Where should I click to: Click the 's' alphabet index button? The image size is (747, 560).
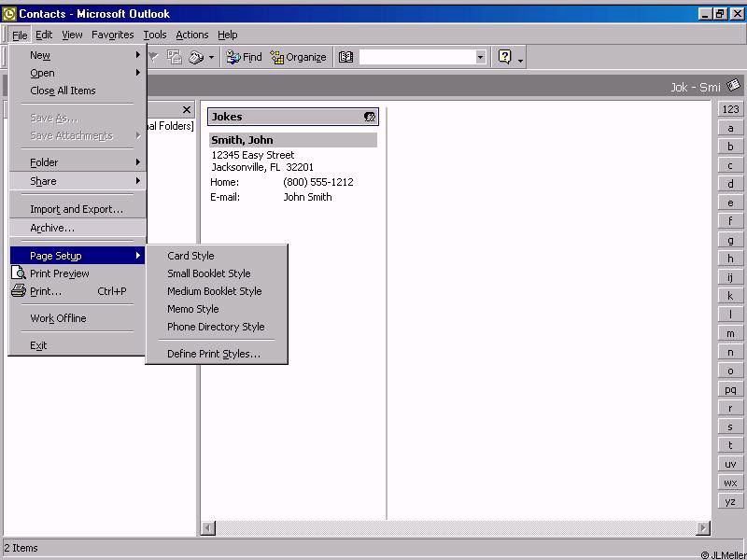(730, 427)
